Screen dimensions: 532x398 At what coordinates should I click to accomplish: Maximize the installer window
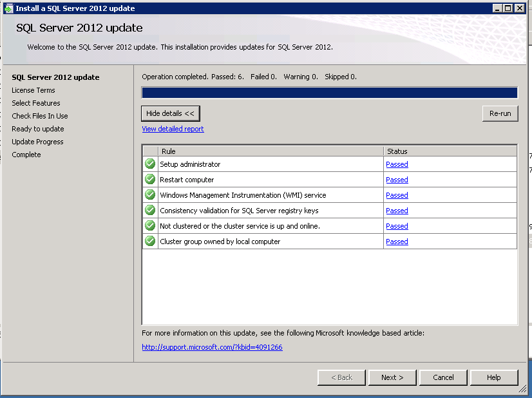point(508,8)
